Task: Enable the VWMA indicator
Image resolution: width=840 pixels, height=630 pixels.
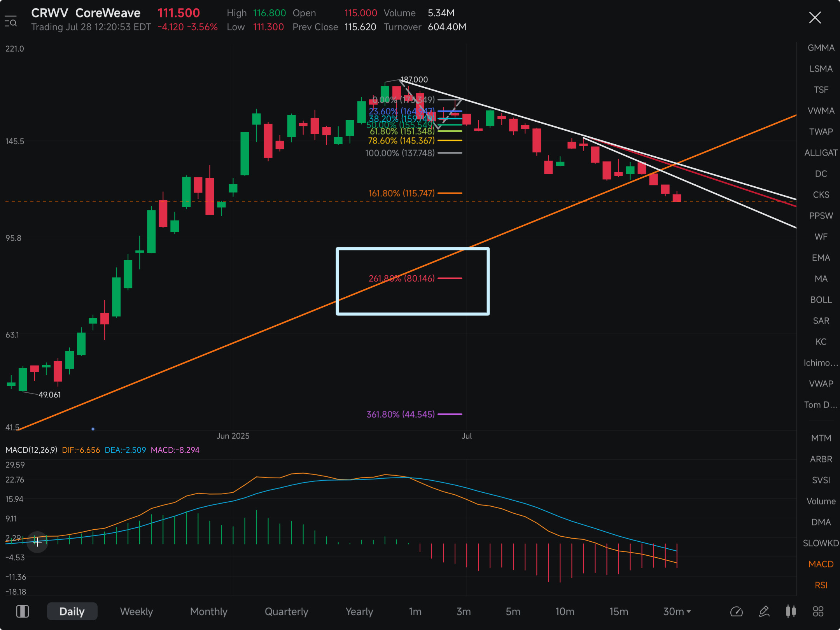Action: tap(821, 111)
